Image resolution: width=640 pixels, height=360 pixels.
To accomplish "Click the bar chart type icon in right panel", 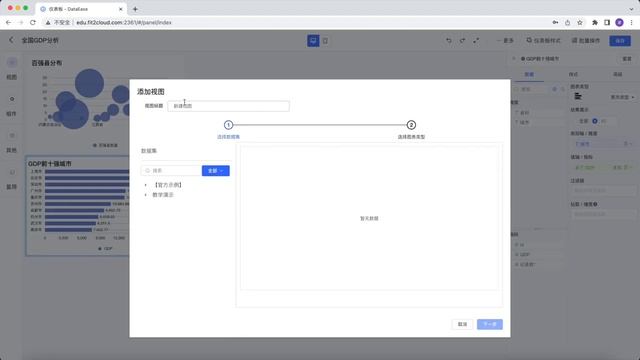I will (578, 96).
